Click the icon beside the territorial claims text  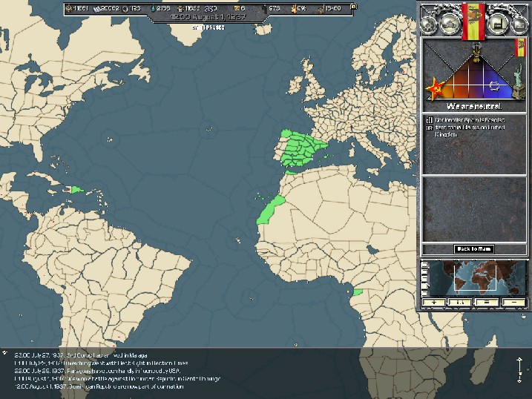click(429, 128)
